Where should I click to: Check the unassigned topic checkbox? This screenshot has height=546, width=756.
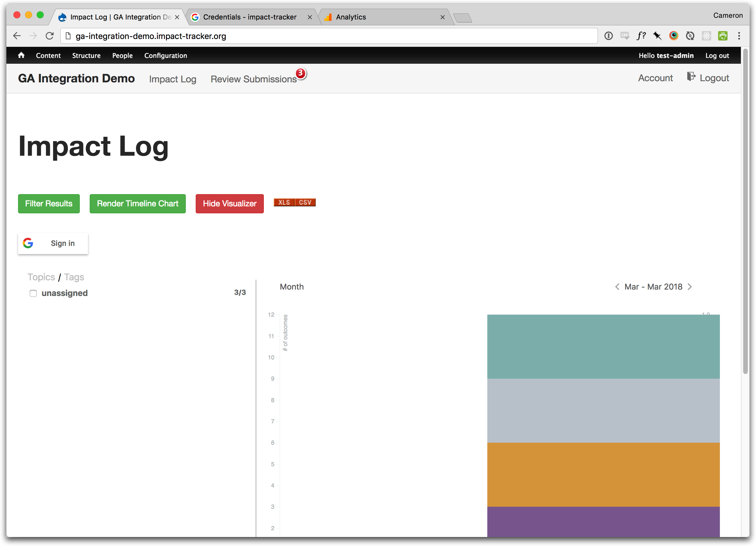(33, 293)
